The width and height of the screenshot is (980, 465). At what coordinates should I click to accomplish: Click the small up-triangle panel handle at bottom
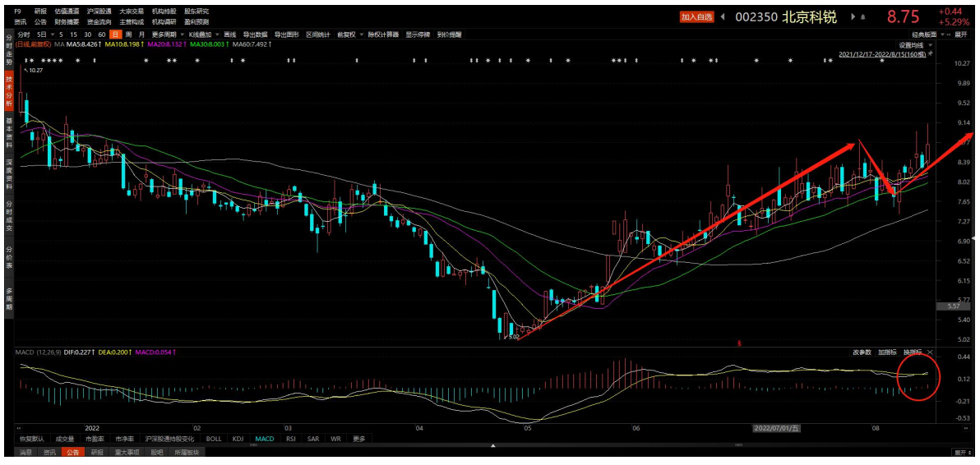[x=492, y=445]
